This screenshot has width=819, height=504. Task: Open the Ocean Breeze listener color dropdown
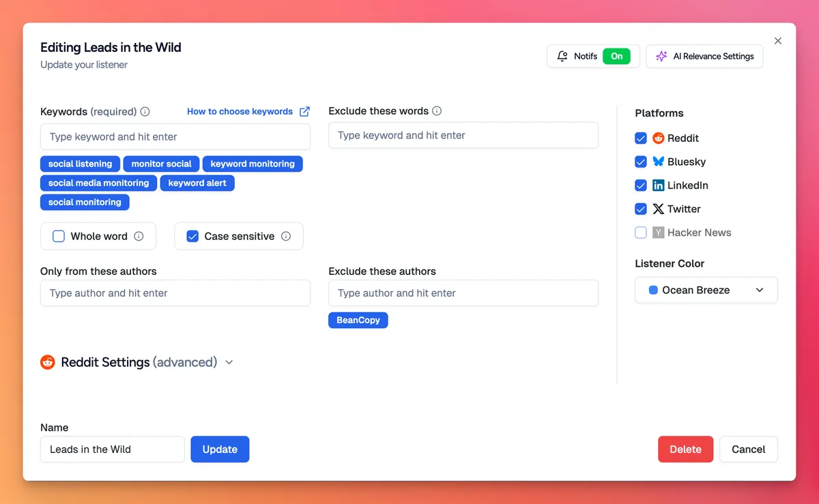[x=706, y=290]
